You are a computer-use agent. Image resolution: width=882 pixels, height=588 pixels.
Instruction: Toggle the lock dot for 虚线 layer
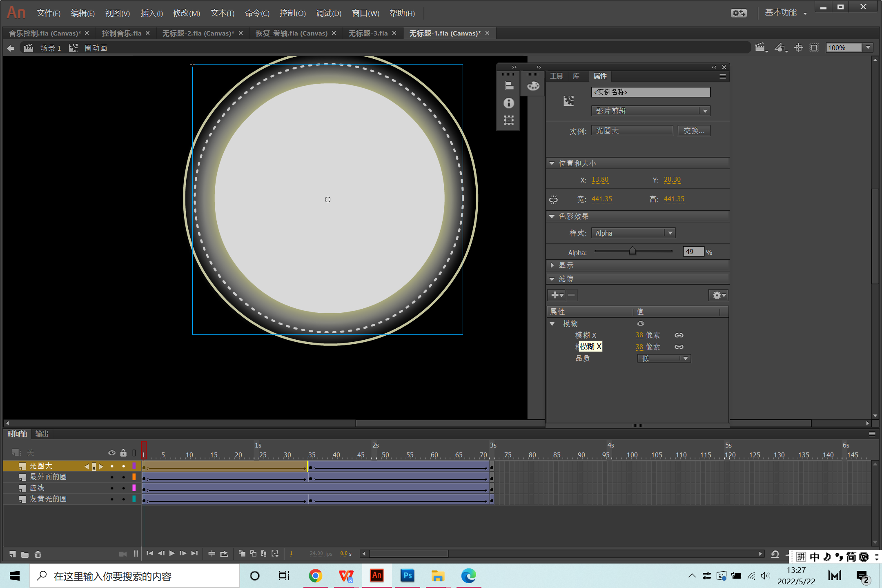click(123, 488)
